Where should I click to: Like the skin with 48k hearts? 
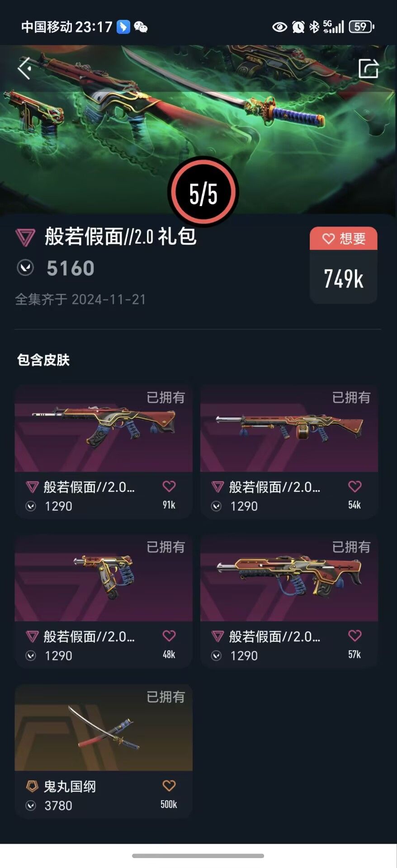click(x=169, y=636)
